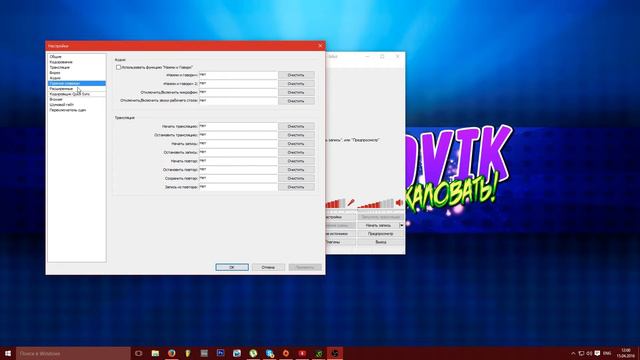Show hidden system tray icons

coord(573,353)
